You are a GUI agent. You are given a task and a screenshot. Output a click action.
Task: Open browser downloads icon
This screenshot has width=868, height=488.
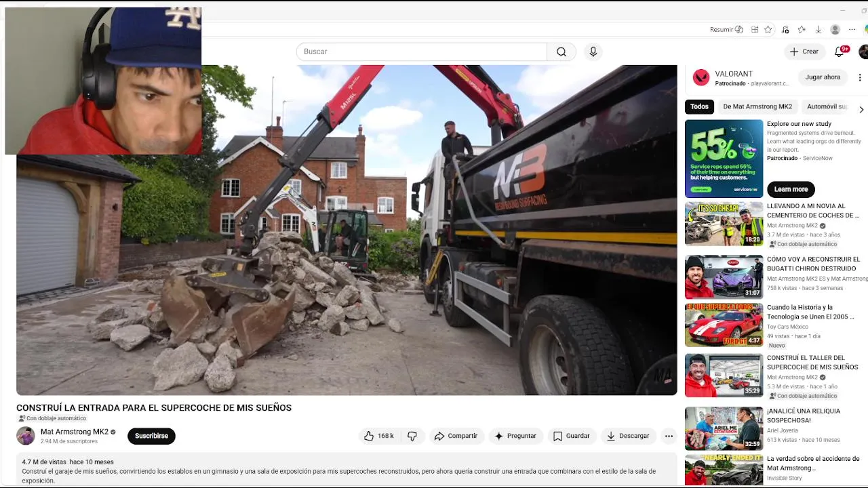pos(818,30)
